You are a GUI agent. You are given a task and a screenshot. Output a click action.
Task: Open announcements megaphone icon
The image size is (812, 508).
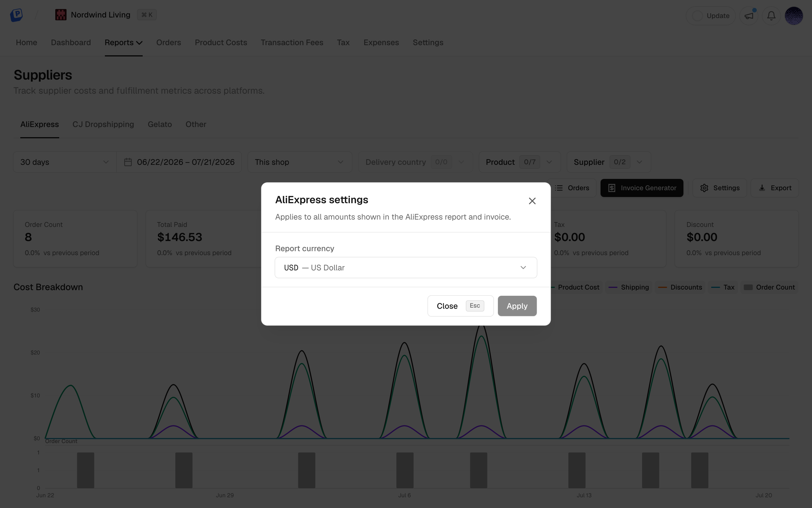749,16
